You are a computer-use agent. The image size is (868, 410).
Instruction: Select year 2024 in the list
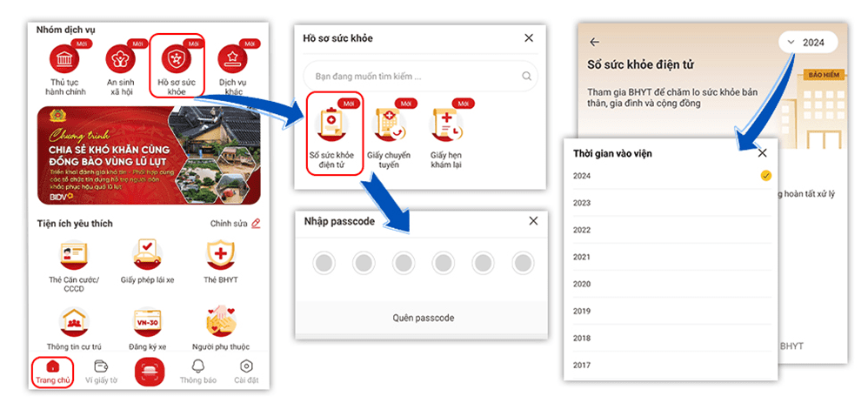[672, 176]
